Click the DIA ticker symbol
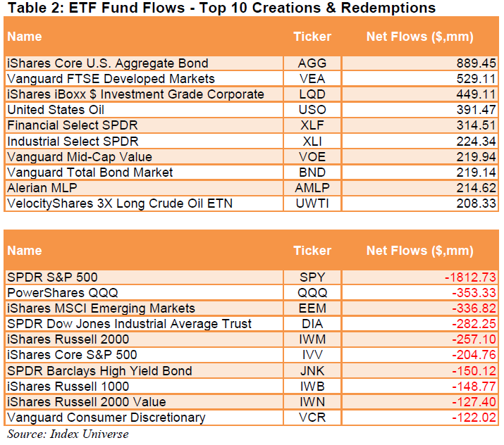The height and width of the screenshot is (445, 504). point(312,324)
